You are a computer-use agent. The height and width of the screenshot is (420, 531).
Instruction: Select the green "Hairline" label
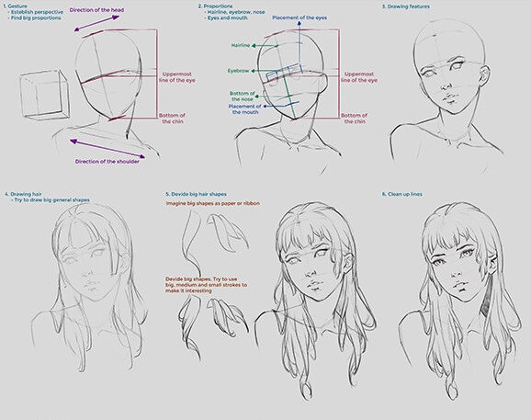click(241, 45)
